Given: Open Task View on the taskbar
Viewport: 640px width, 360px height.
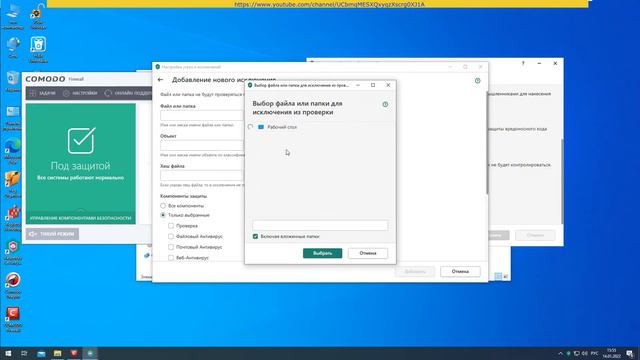Looking at the screenshot, I should point(24,353).
